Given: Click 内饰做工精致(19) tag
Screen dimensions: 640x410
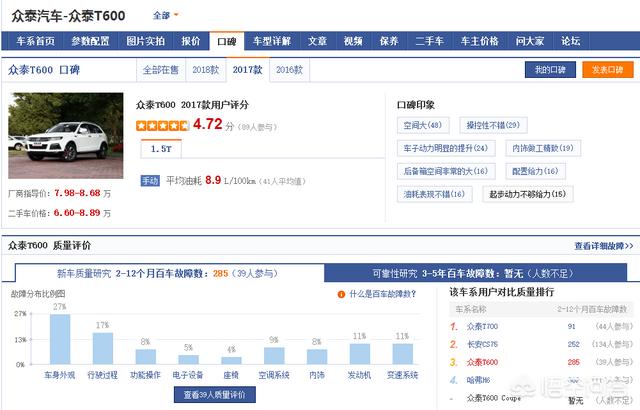Looking at the screenshot, I should point(543,148).
